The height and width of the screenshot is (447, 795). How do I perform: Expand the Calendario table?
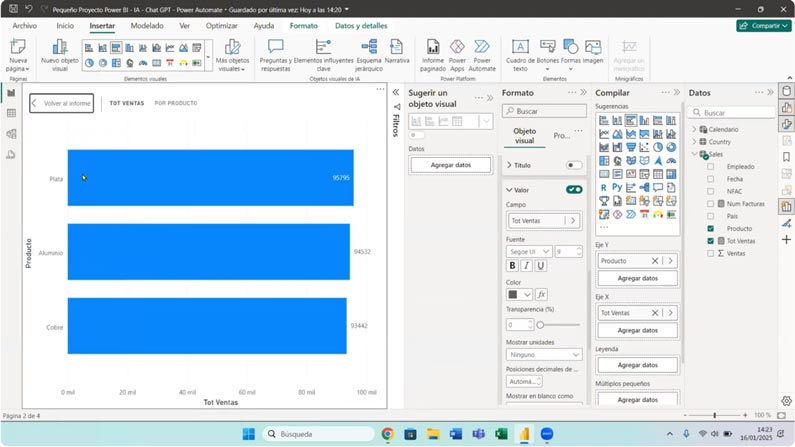point(695,129)
